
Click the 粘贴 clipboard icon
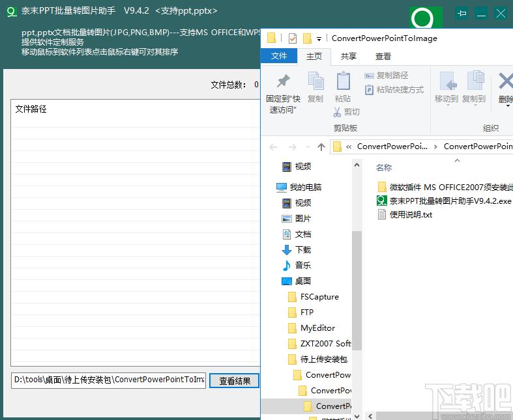344,80
